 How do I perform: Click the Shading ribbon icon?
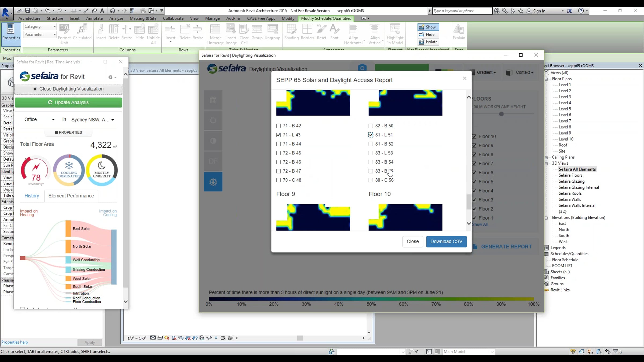(291, 32)
